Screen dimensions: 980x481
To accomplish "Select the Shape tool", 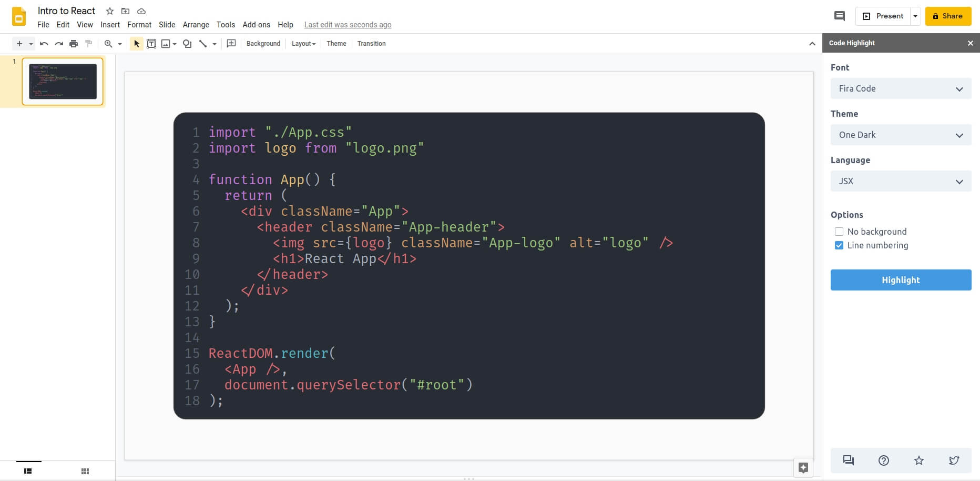I will coord(187,44).
